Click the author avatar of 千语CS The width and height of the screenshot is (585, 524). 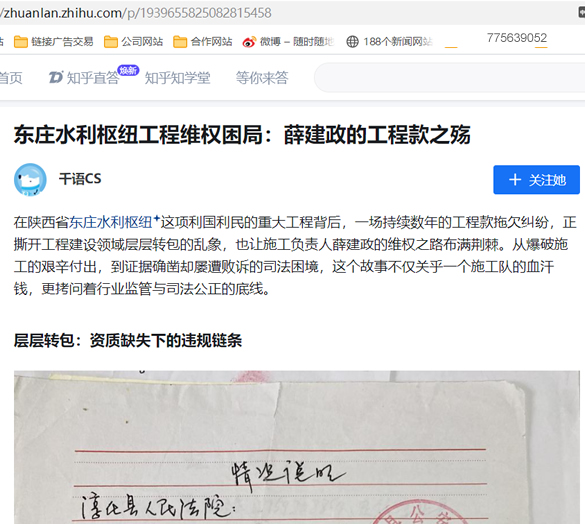point(30,180)
